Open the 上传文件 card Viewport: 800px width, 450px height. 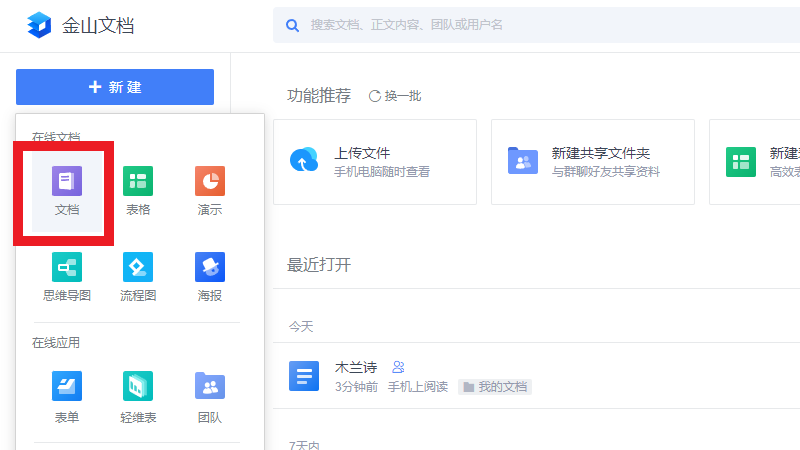coord(375,162)
